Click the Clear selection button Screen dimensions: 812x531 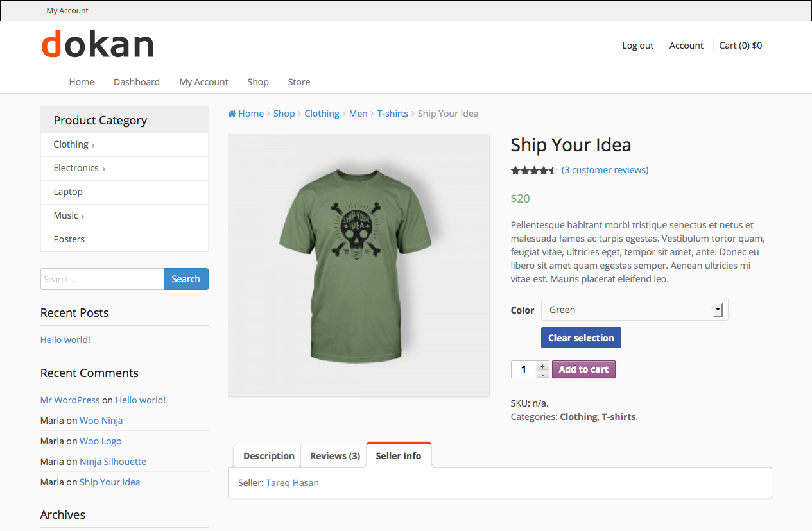[x=581, y=338]
